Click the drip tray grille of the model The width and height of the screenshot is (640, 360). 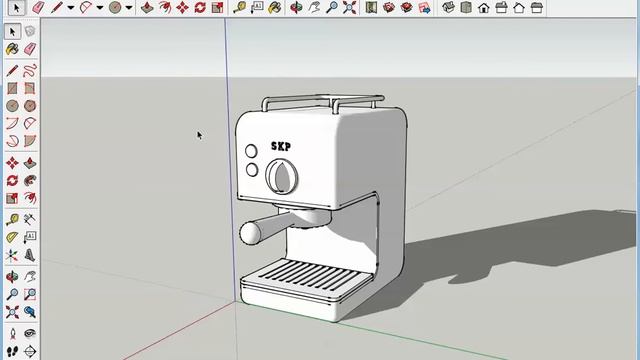pyautogui.click(x=309, y=276)
